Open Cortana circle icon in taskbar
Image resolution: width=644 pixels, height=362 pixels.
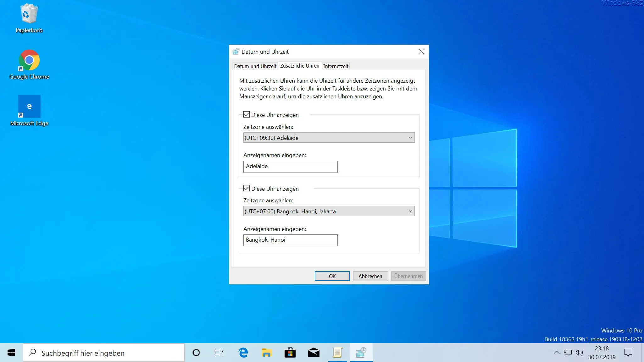196,353
